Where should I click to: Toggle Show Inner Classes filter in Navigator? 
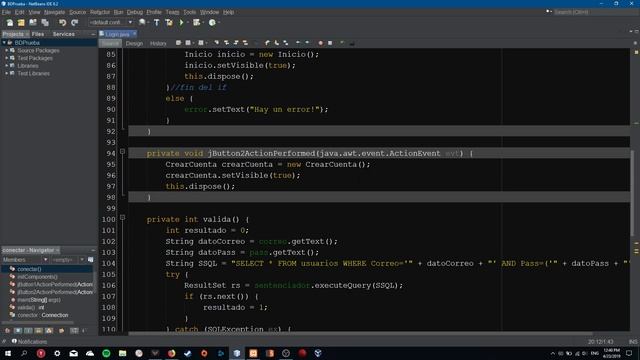(49, 331)
